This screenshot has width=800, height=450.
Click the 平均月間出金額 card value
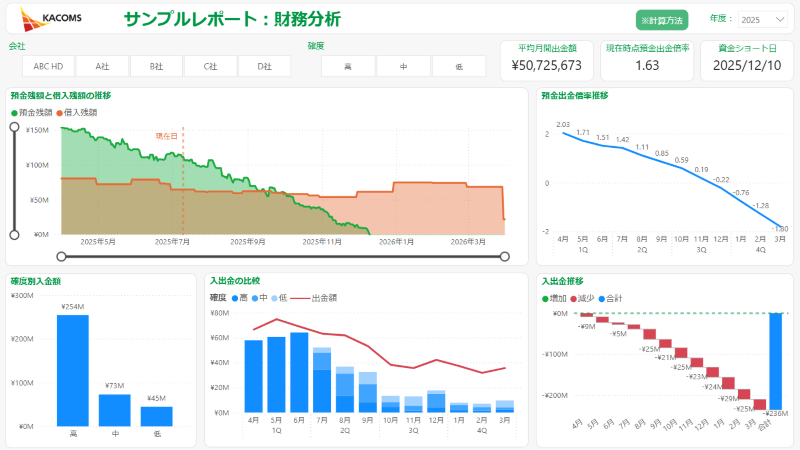(x=546, y=65)
